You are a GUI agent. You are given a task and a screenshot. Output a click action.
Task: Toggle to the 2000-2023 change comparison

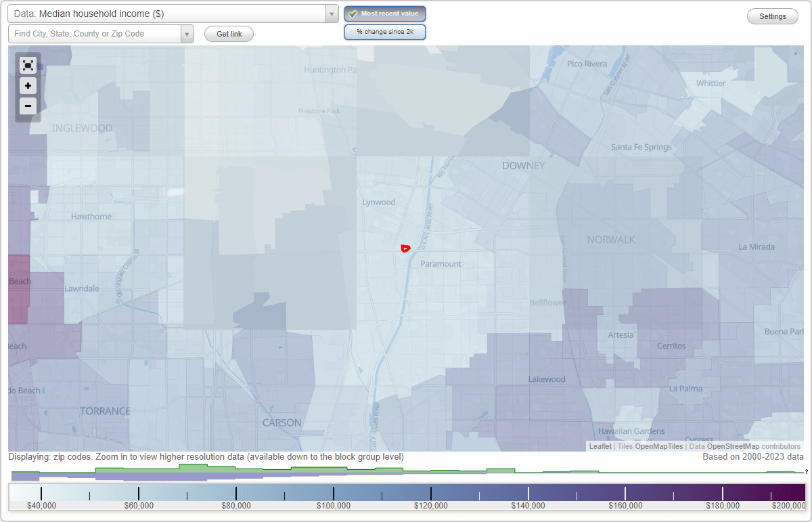pos(384,31)
